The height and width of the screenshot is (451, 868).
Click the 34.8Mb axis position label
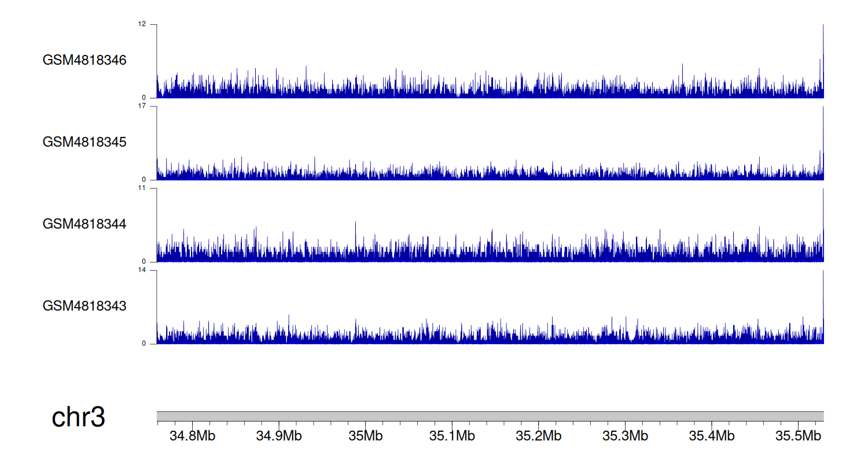click(192, 435)
